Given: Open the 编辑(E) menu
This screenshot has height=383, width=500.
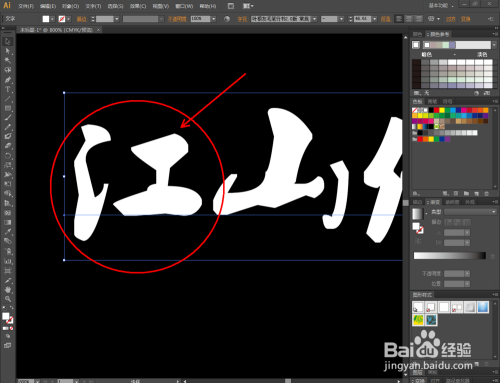Looking at the screenshot, I should pos(48,6).
